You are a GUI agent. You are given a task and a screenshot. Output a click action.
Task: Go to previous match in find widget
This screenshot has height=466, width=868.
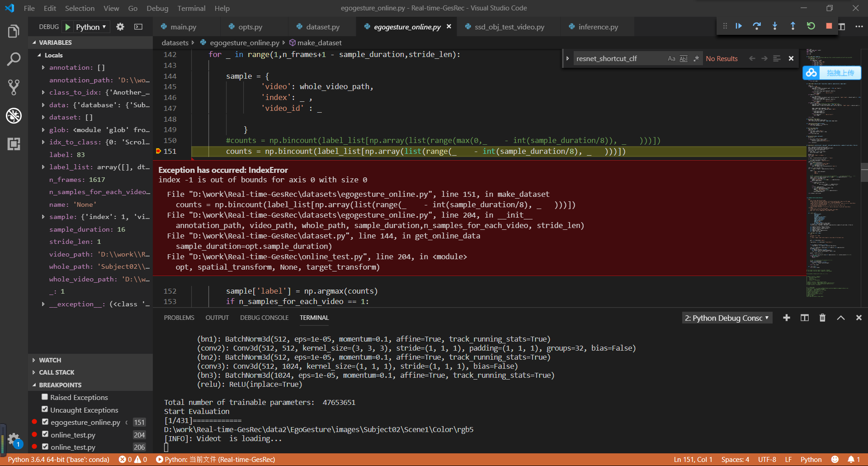coord(752,58)
